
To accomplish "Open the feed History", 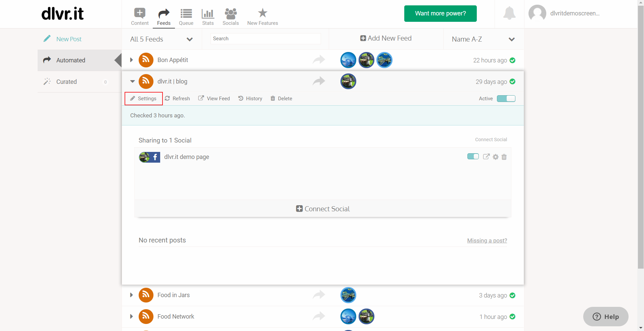I will coord(250,99).
